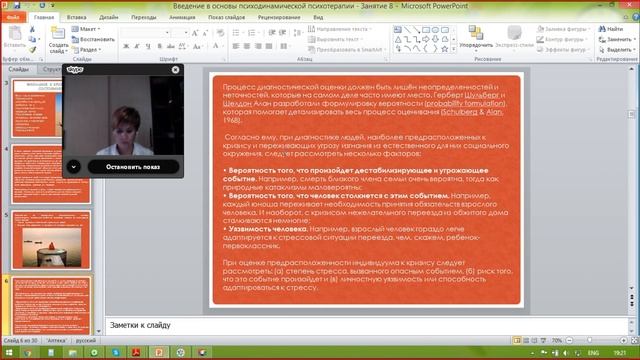Click the columns icon in paragraph group

point(284,46)
